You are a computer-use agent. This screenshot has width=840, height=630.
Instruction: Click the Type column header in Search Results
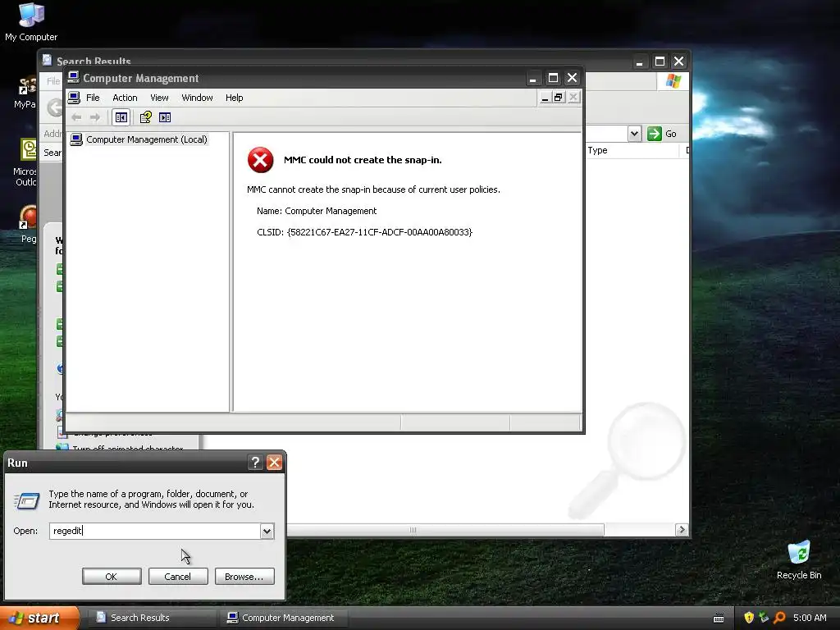pyautogui.click(x=631, y=151)
